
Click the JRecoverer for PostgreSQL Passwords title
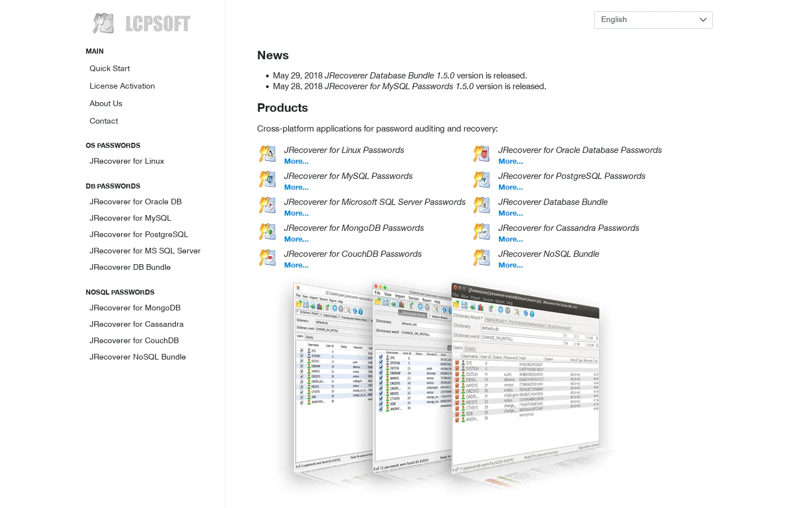(x=572, y=176)
